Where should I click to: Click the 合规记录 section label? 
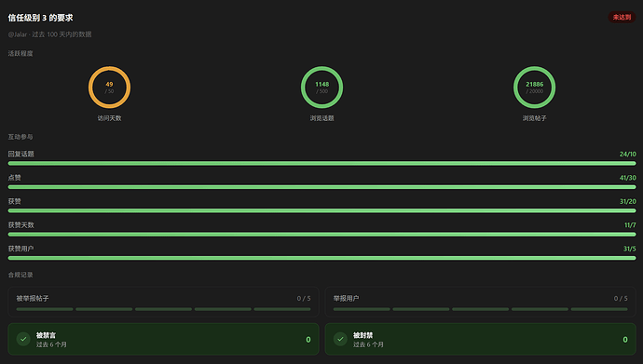click(21, 275)
